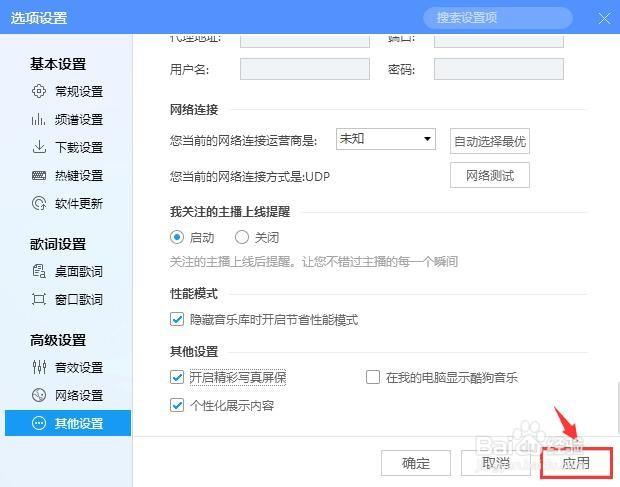
Task: Click the 桌面歌词 icon
Action: click(39, 271)
